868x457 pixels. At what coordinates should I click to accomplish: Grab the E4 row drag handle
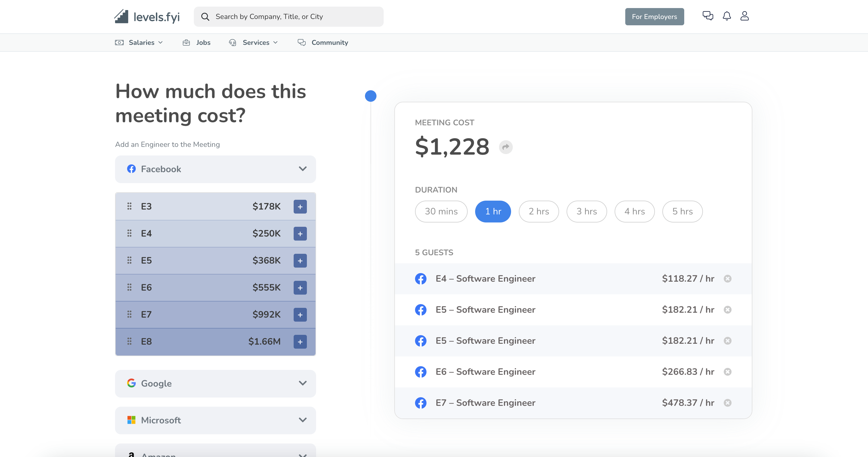click(129, 233)
